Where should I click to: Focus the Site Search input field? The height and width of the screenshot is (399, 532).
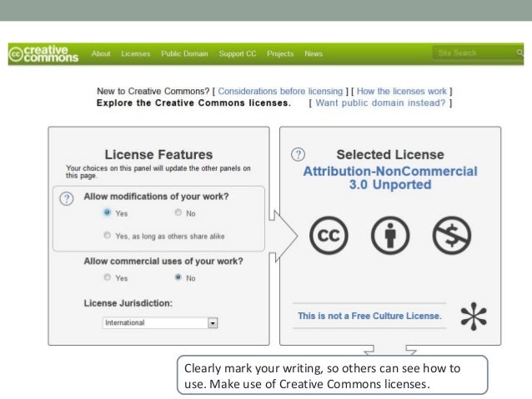(474, 52)
